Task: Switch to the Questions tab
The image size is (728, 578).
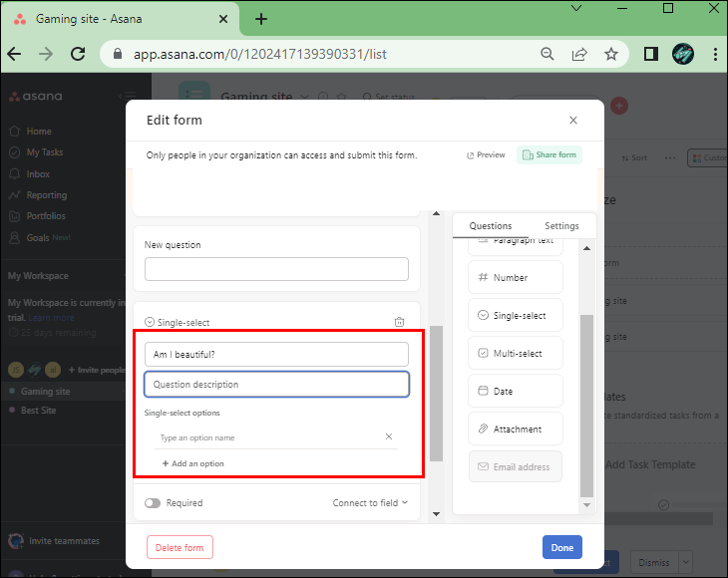Action: [x=491, y=226]
